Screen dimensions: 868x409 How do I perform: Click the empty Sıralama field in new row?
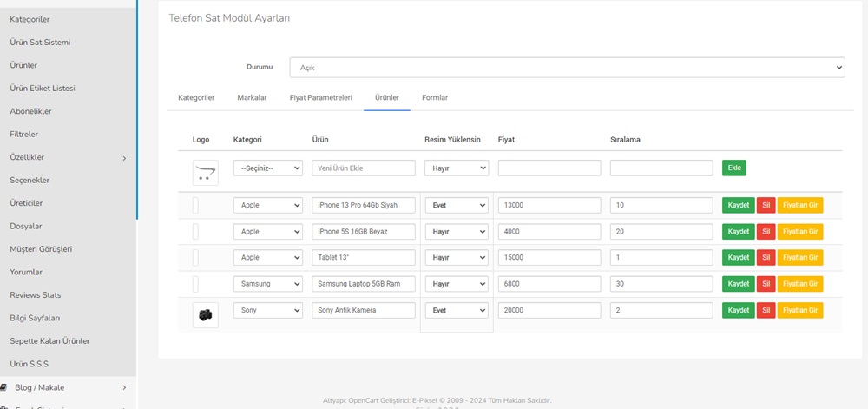[x=661, y=168]
